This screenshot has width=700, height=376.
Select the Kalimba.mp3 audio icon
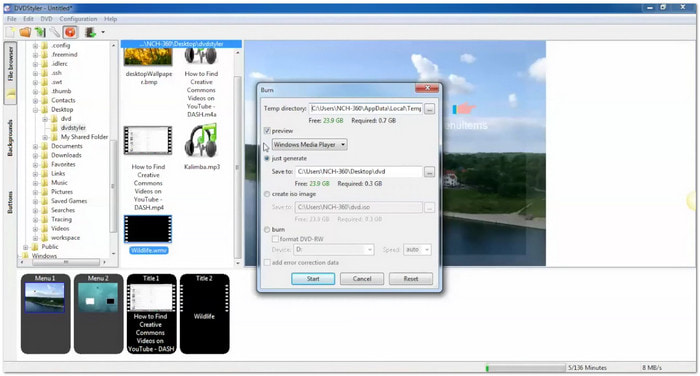(201, 141)
